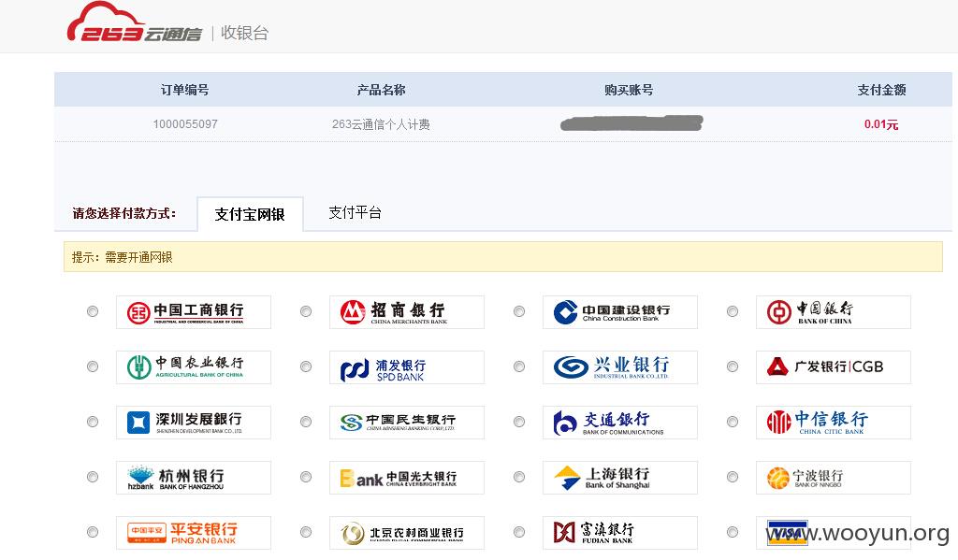Click order number 1000055097
The width and height of the screenshot is (958, 560).
pyautogui.click(x=185, y=124)
